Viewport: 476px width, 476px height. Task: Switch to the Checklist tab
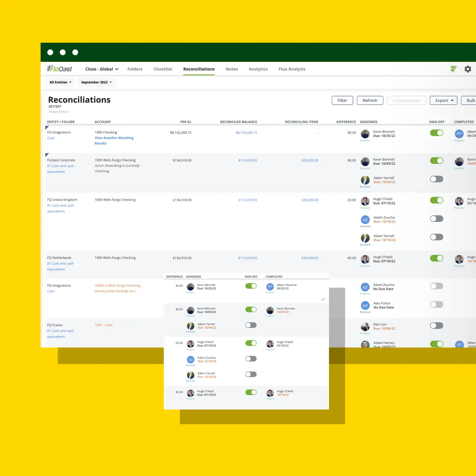(163, 69)
